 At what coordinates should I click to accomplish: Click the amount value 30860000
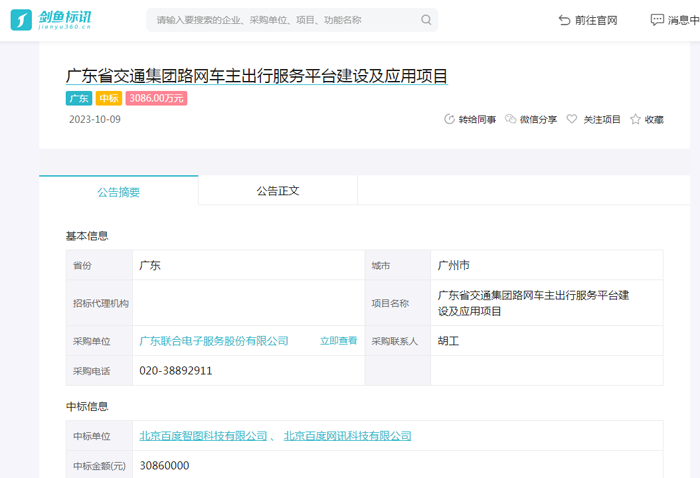tap(164, 466)
